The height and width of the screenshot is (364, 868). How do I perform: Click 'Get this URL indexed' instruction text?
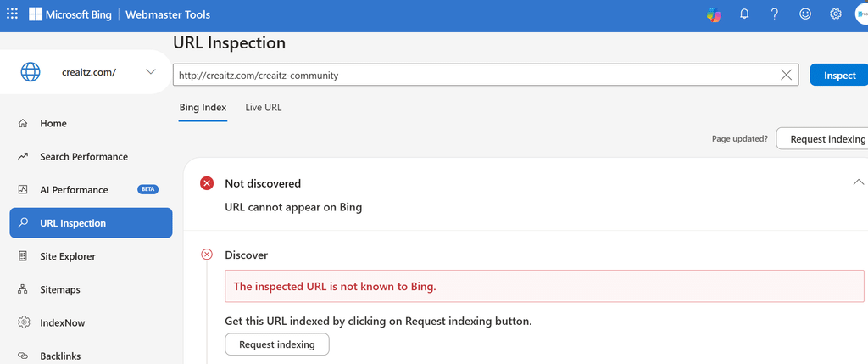[378, 322]
